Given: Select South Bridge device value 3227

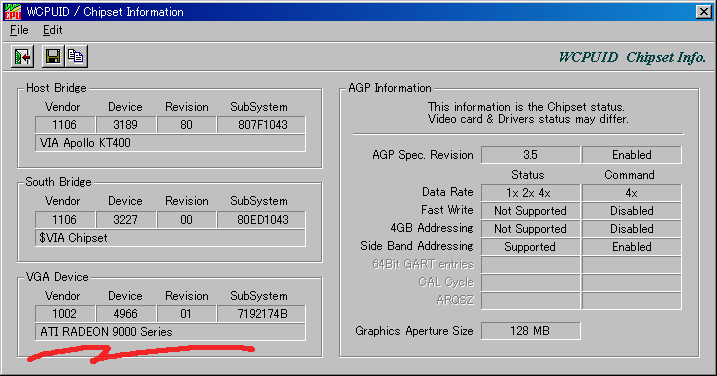Looking at the screenshot, I should 126,220.
